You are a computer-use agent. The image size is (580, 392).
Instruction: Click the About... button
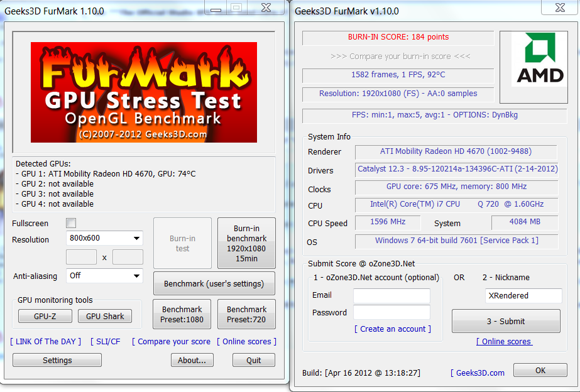pos(192,360)
